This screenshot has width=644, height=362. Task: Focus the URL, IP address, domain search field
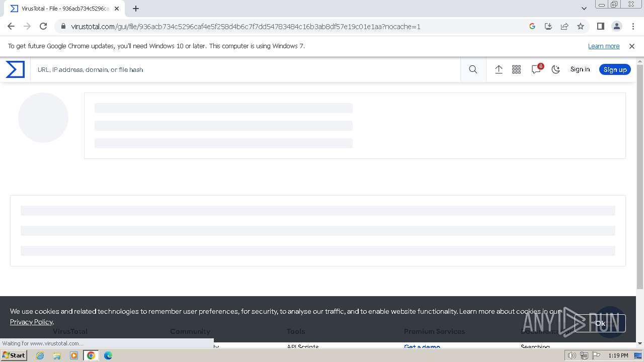(x=246, y=69)
